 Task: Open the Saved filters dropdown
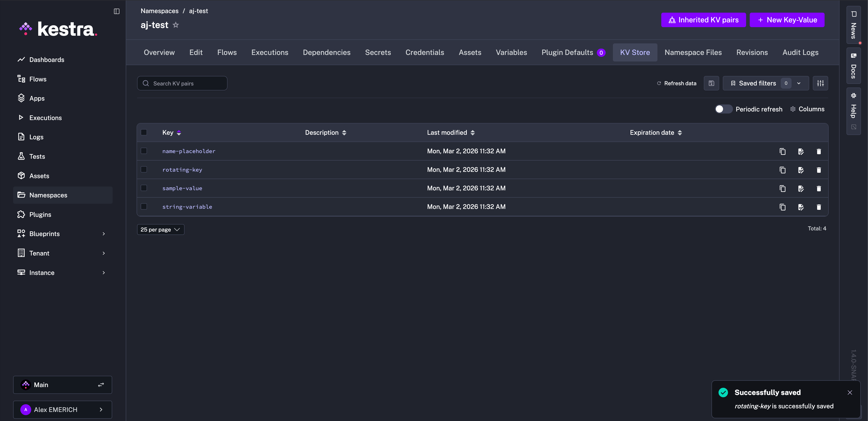(765, 83)
